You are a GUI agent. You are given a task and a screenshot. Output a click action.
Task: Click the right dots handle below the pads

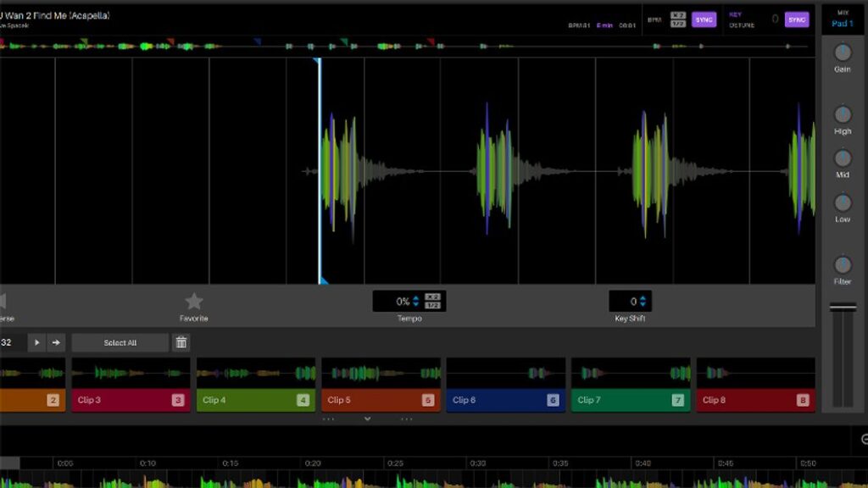point(406,419)
